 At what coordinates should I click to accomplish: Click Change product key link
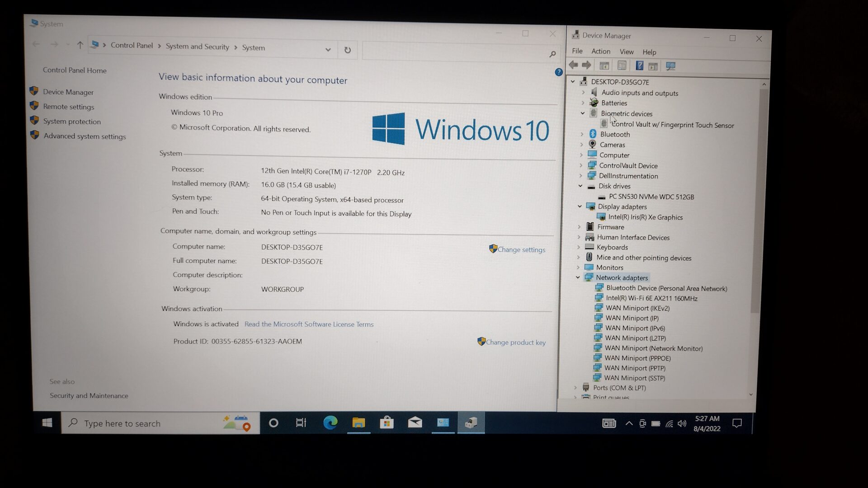click(x=515, y=342)
